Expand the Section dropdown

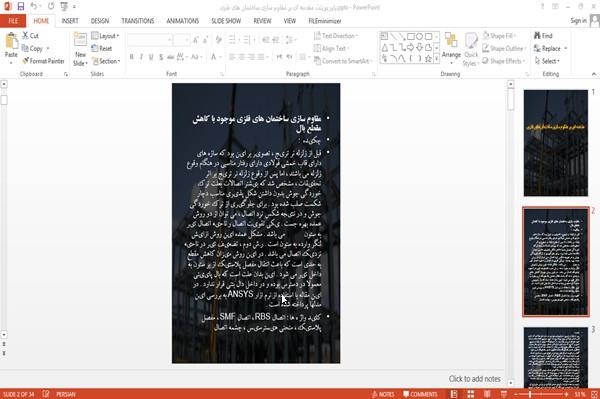pos(106,61)
